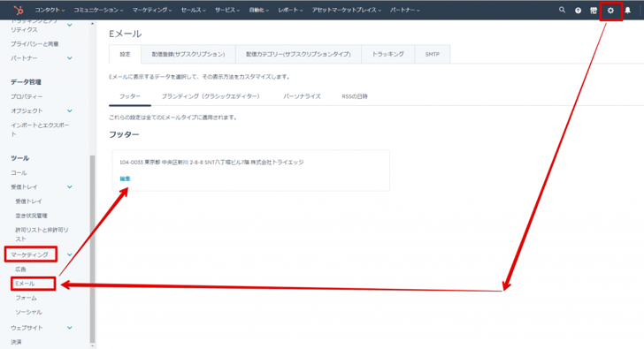Open the notifications bell icon
The height and width of the screenshot is (349, 644).
pos(627,11)
